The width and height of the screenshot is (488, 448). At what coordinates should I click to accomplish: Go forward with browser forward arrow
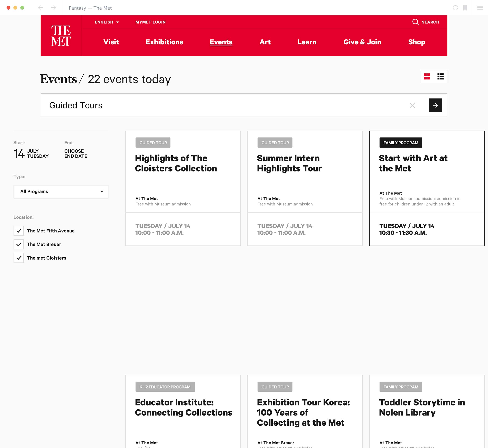click(54, 8)
